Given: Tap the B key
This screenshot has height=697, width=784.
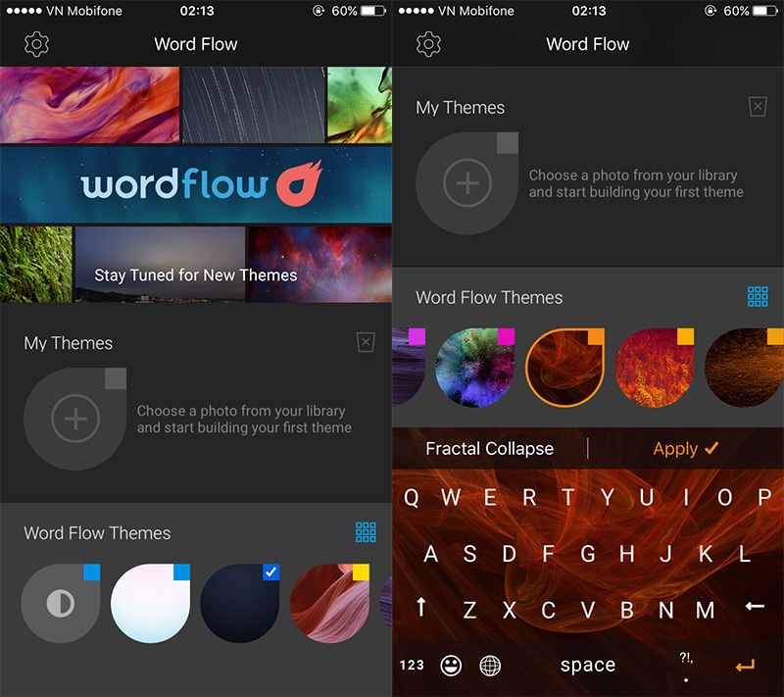Looking at the screenshot, I should click(626, 610).
